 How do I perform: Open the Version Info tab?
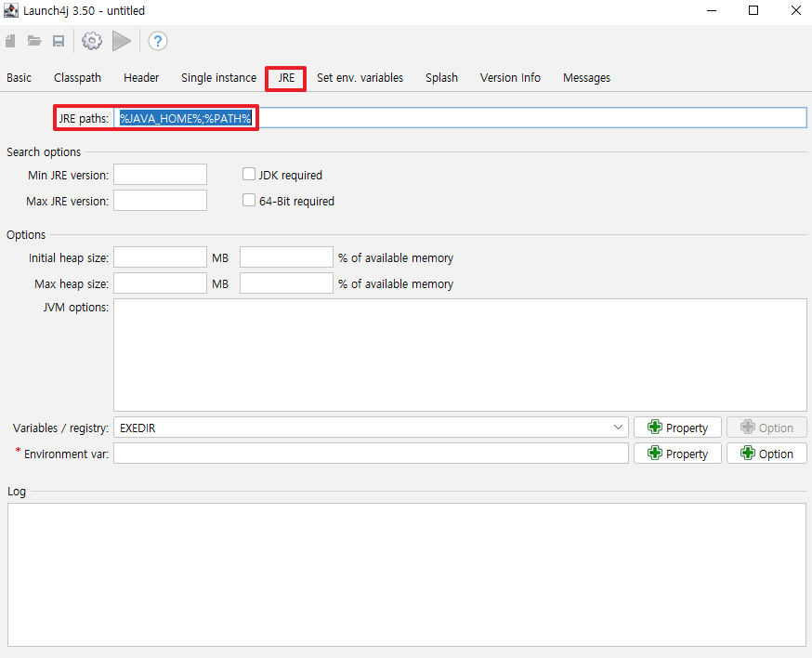point(510,78)
